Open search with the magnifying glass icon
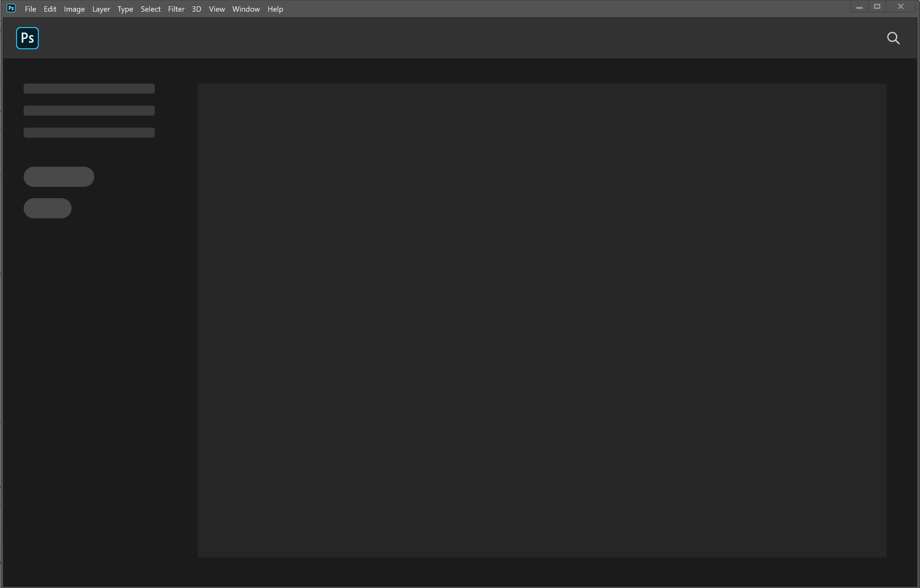Image resolution: width=920 pixels, height=588 pixels. tap(893, 38)
